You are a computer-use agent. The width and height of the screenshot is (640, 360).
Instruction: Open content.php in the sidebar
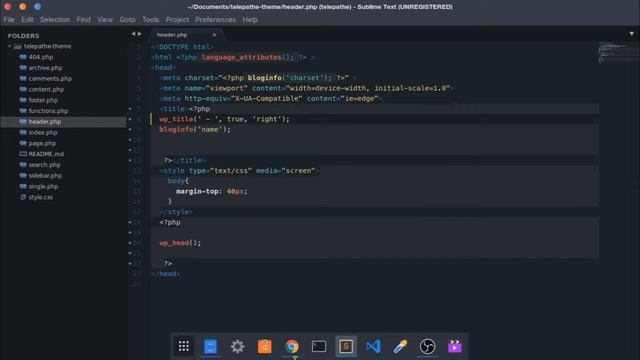(x=46, y=89)
